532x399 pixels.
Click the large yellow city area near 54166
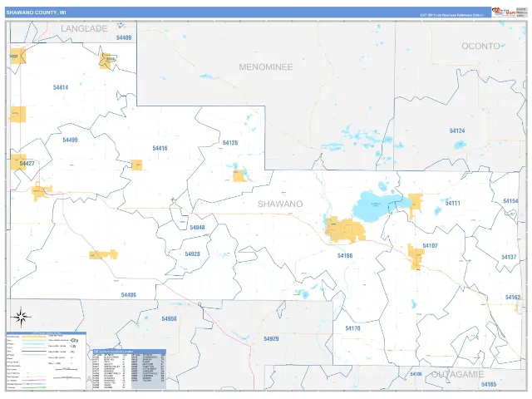345,230
